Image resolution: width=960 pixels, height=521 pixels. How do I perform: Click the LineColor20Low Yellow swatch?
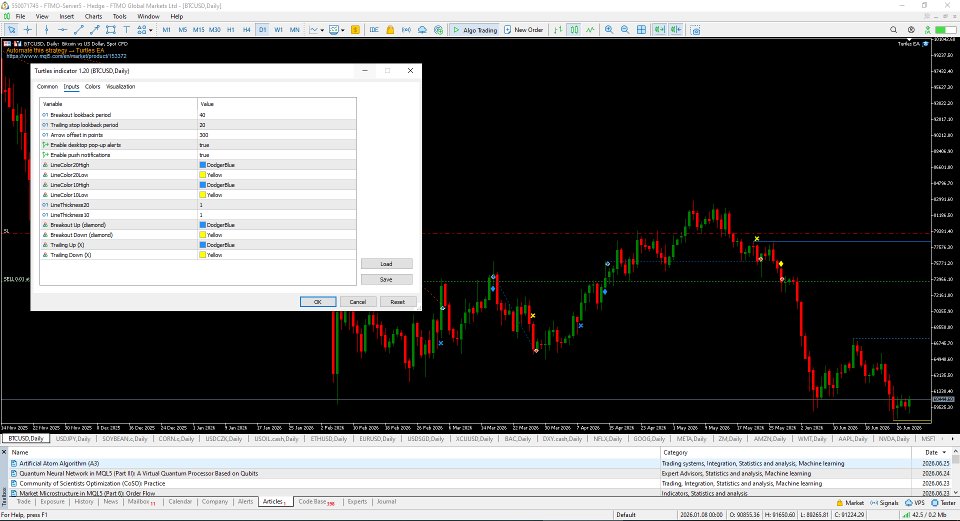click(x=203, y=174)
